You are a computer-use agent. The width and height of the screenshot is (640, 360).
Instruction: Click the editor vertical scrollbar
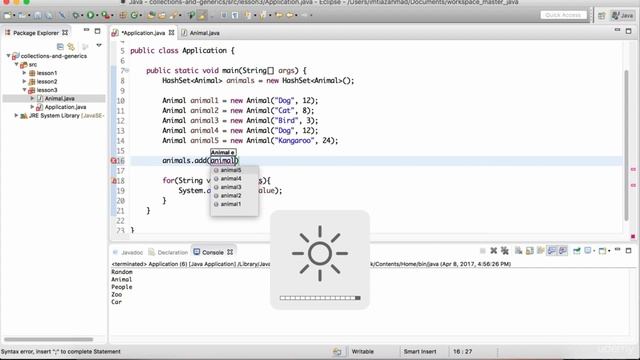click(626, 145)
